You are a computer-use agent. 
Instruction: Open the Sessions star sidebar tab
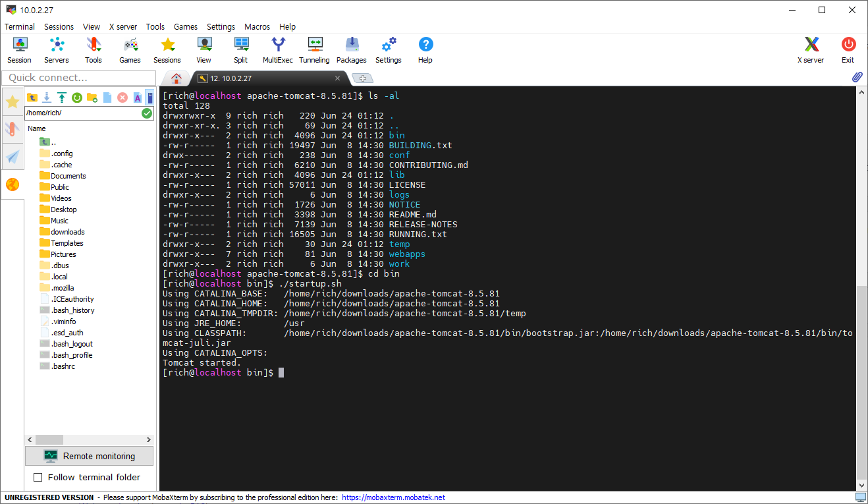[13, 102]
